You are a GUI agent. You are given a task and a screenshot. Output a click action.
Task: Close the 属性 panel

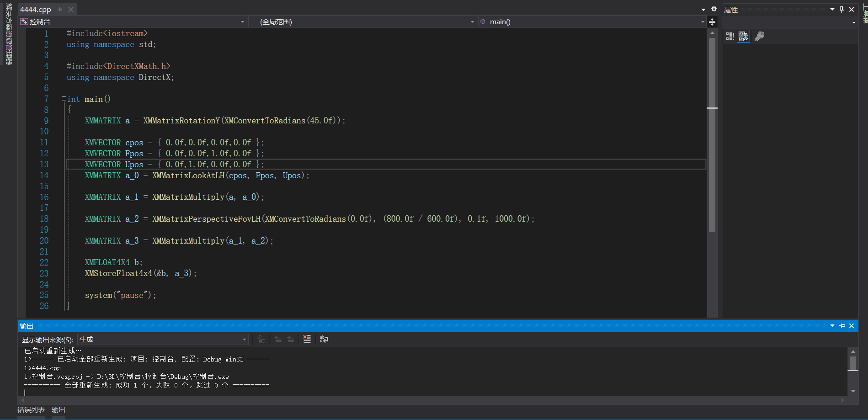pos(852,9)
